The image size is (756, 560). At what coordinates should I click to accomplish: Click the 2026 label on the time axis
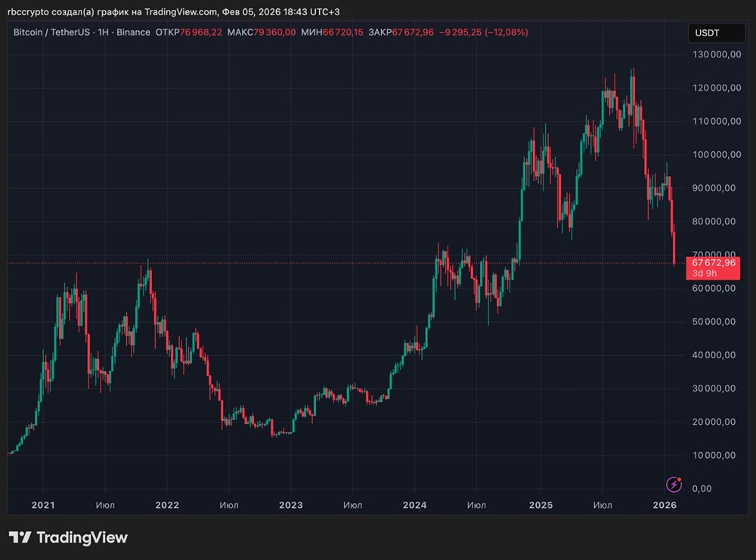pyautogui.click(x=665, y=505)
